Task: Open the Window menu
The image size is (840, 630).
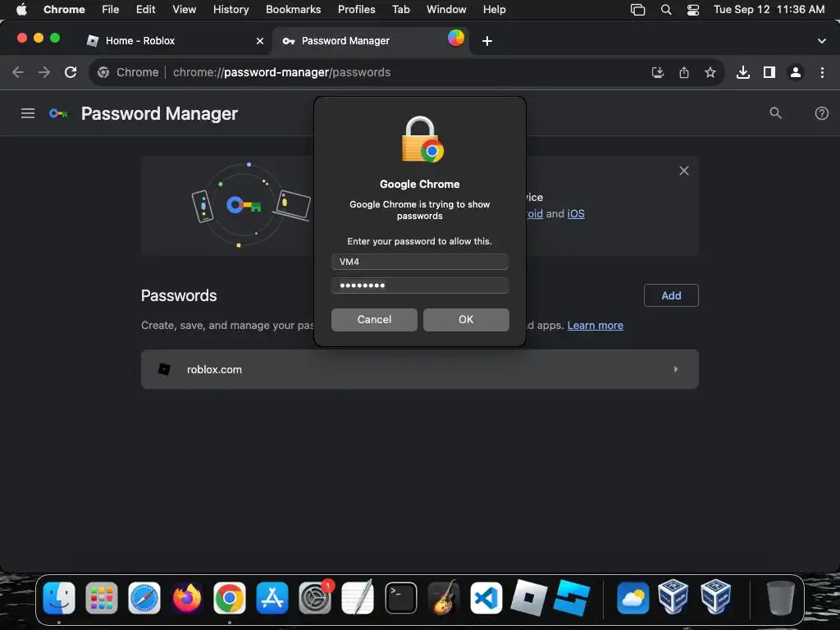Action: pos(446,9)
